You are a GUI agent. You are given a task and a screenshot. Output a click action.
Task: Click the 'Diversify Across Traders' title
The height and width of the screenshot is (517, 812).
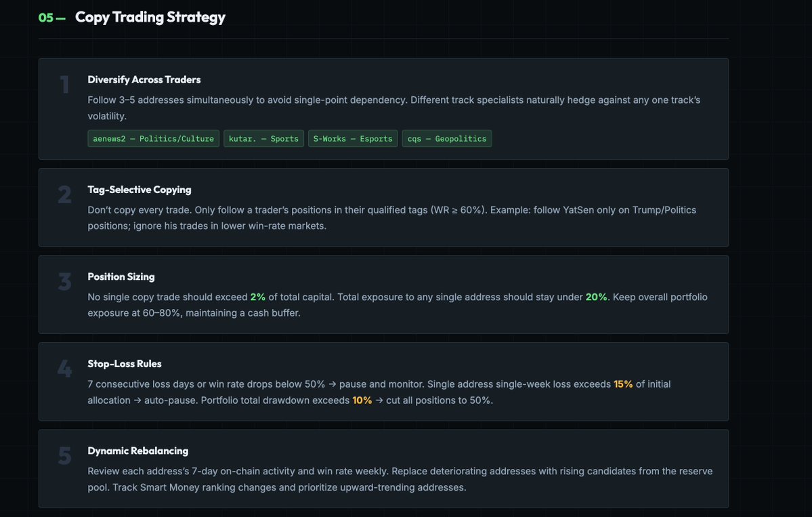tap(144, 79)
